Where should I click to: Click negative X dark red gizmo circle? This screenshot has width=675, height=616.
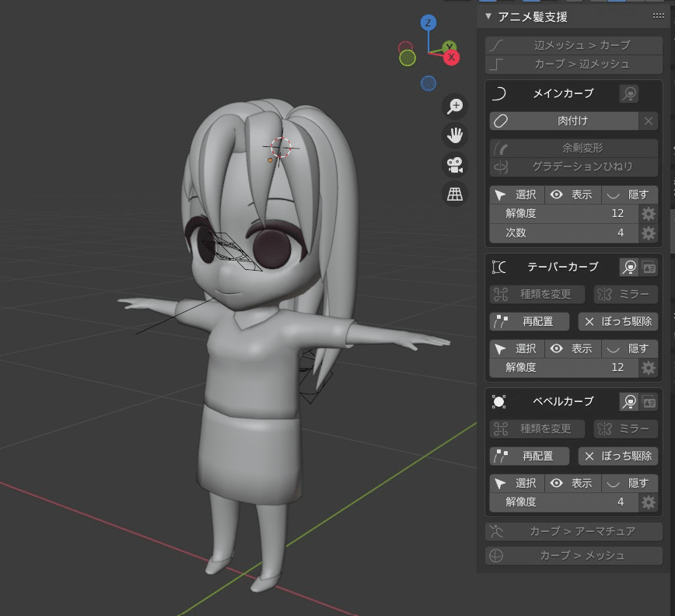(405, 47)
